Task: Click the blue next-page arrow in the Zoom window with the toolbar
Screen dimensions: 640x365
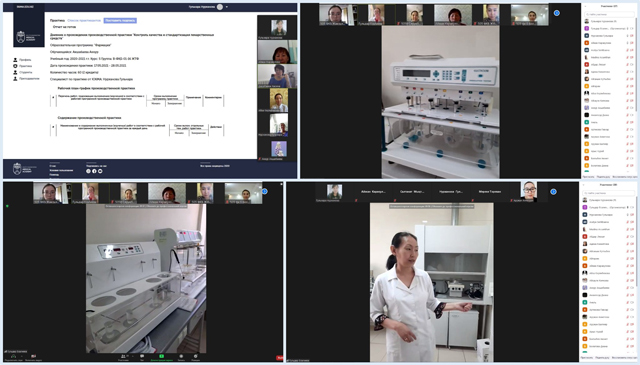Action: point(264,191)
